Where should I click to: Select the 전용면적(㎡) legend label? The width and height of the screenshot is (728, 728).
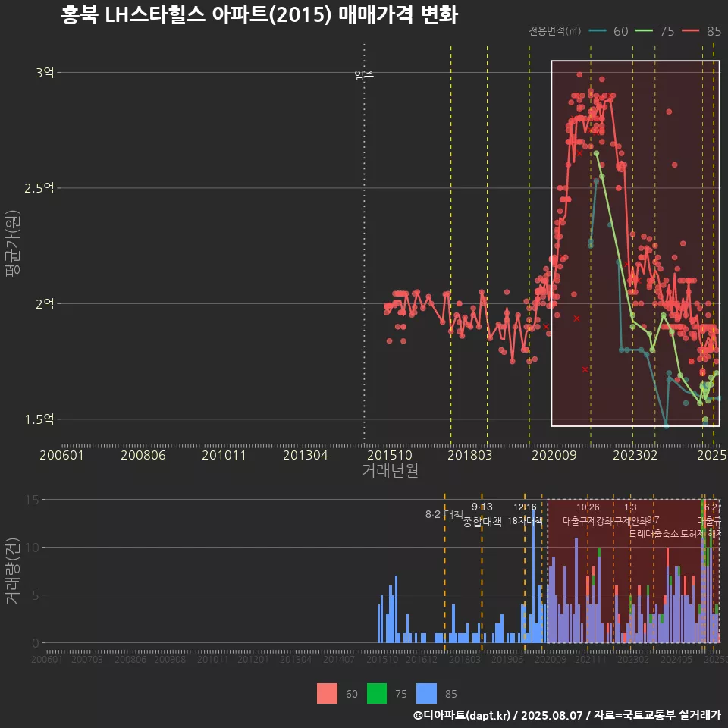pos(555,30)
